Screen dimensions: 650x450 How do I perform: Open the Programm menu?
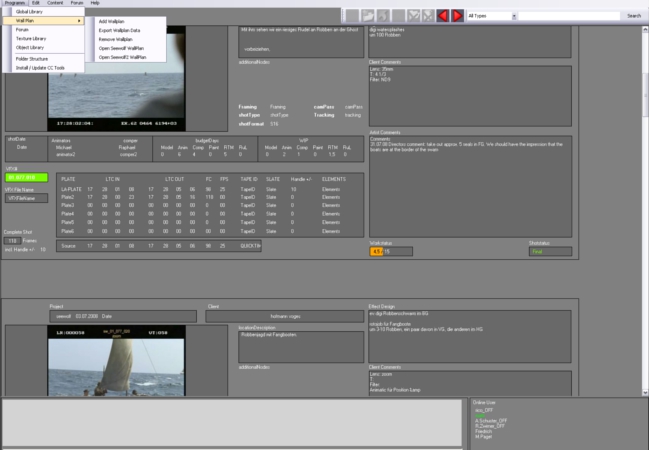coord(15,3)
